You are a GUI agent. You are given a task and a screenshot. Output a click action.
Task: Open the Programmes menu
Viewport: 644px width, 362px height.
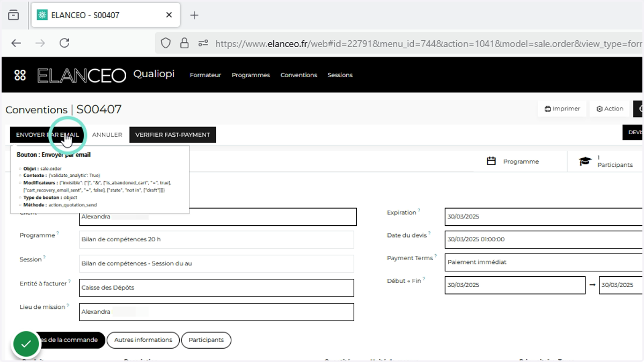pyautogui.click(x=251, y=75)
